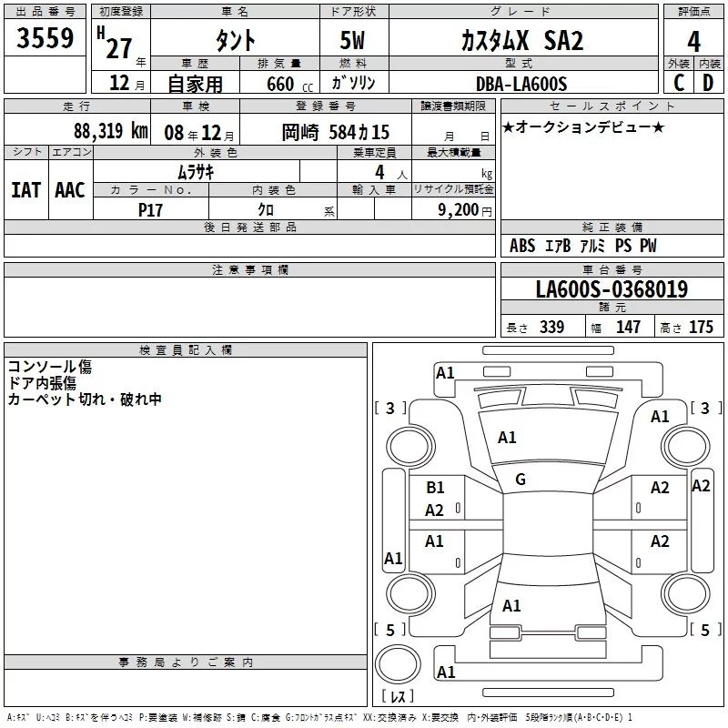Click the chassis number LA600S-0368019
728x728 pixels.
pos(612,288)
